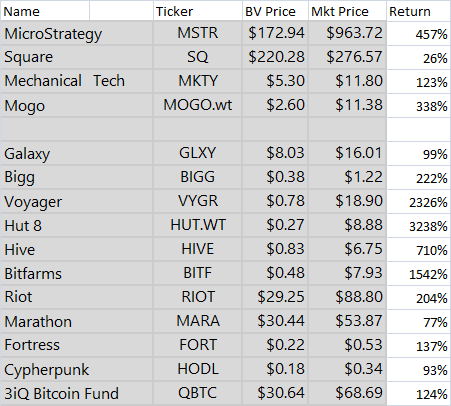Click the Riot $88.80 market price cell
Screen dimensions: 451x406
point(347,297)
